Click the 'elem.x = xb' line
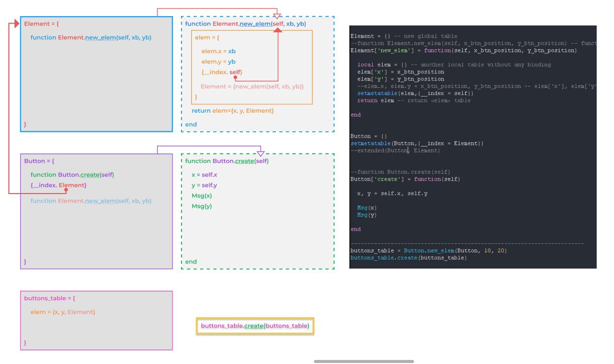Viewport: 614px width, 364px height. click(219, 51)
